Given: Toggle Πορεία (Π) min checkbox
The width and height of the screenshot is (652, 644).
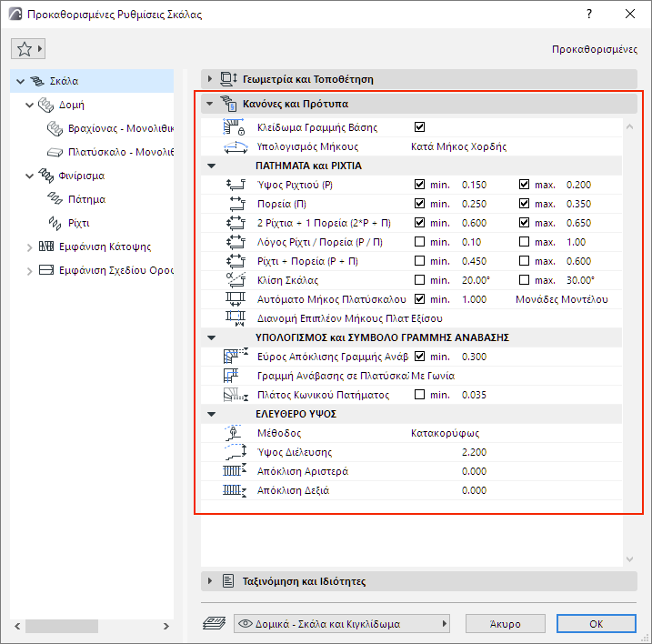Looking at the screenshot, I should [419, 204].
